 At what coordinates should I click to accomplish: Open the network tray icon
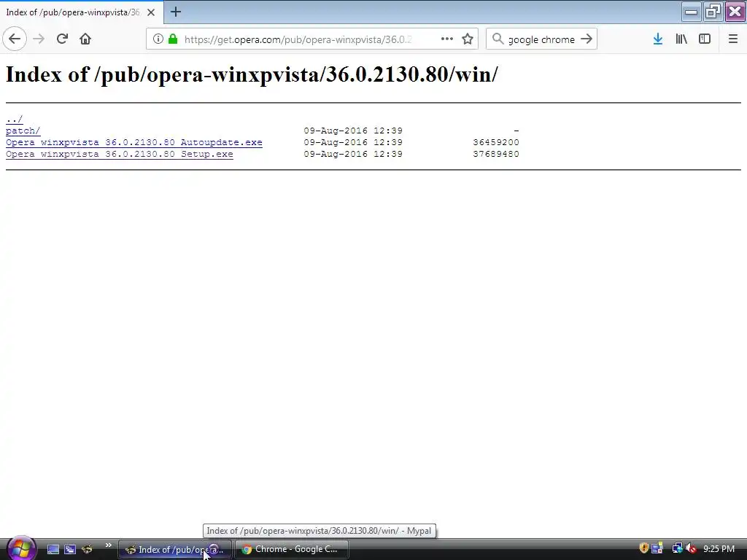click(677, 548)
